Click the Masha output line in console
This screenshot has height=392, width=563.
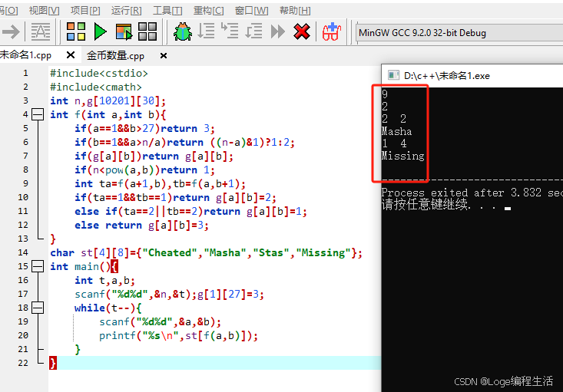[x=396, y=131]
